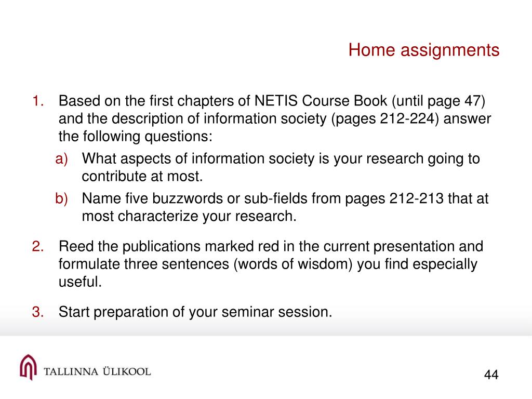Click the TALLINNA ÜLIKOOL logo text
Image resolution: width=532 pixels, height=399 pixels.
(97, 371)
